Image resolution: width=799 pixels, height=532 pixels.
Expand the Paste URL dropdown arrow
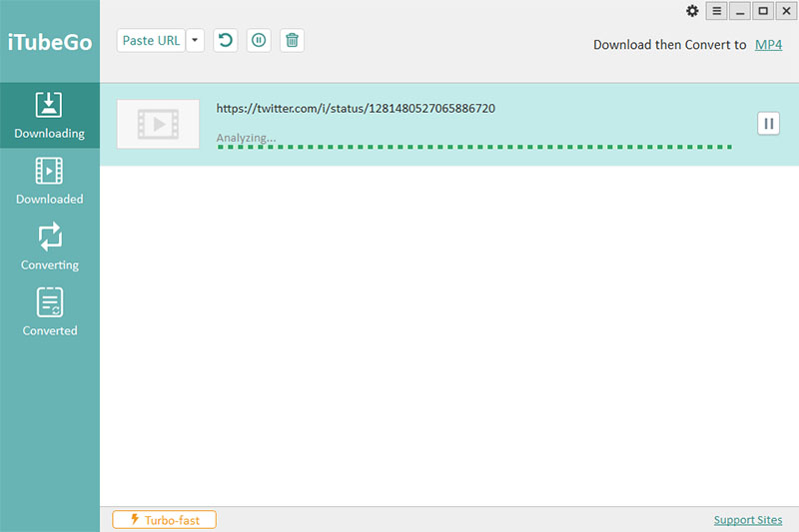[195, 40]
